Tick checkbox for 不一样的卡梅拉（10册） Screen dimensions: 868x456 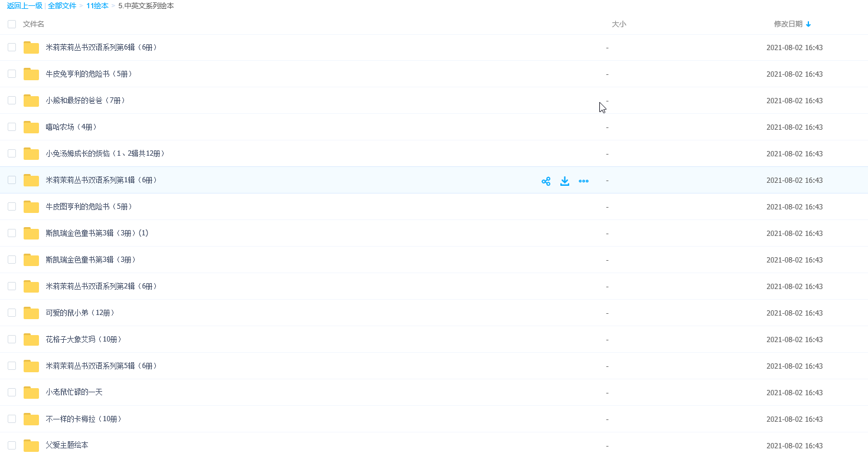tap(12, 419)
